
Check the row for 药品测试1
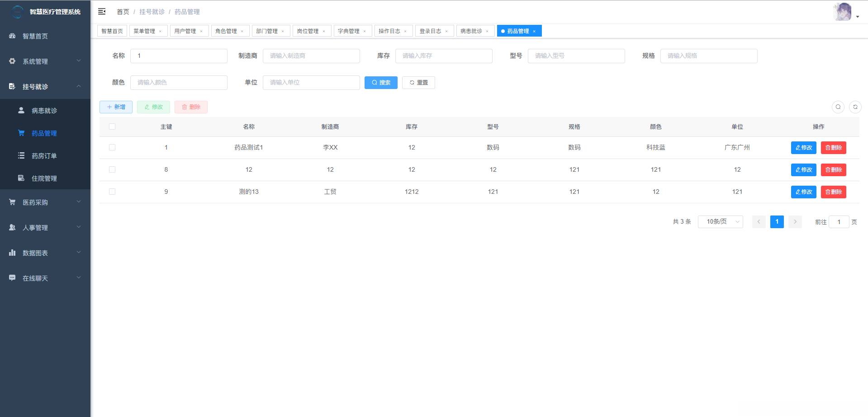click(x=112, y=148)
